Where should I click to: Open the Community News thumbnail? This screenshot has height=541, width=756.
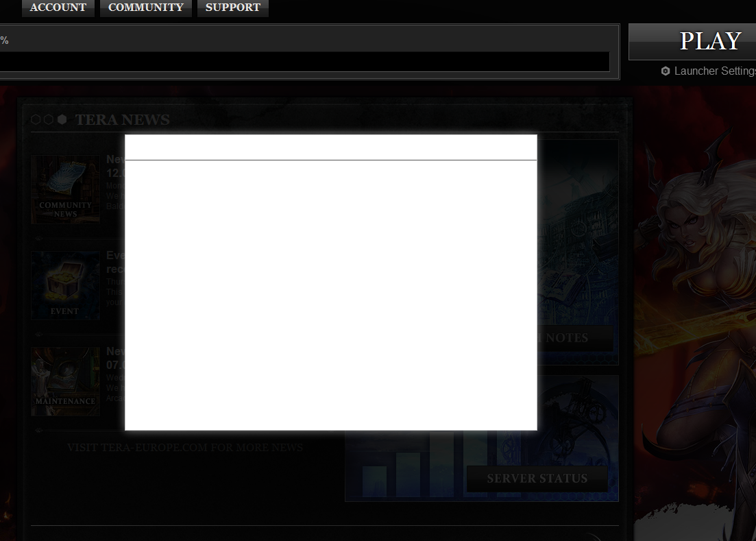pyautogui.click(x=66, y=189)
